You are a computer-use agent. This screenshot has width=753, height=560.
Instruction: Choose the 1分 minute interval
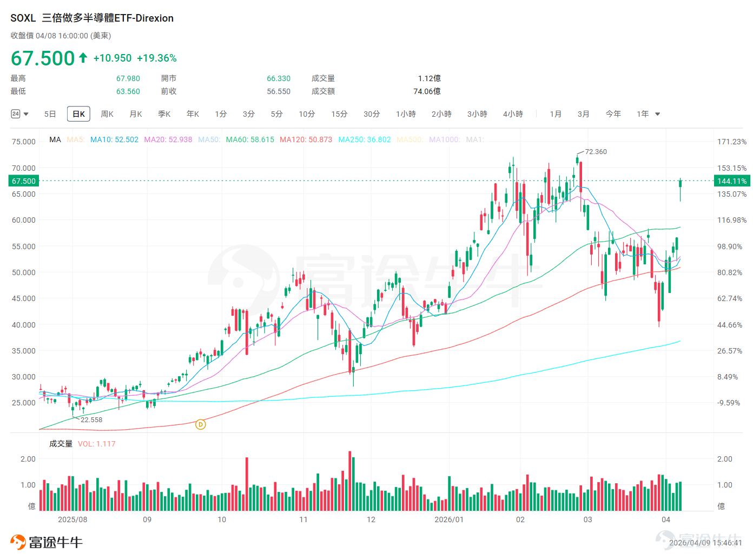point(221,114)
